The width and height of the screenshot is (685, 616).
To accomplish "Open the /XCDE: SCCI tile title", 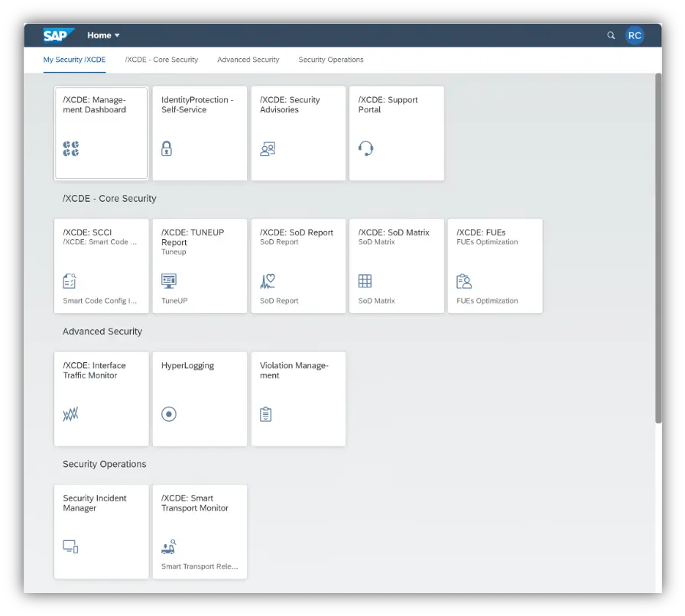I will point(87,232).
